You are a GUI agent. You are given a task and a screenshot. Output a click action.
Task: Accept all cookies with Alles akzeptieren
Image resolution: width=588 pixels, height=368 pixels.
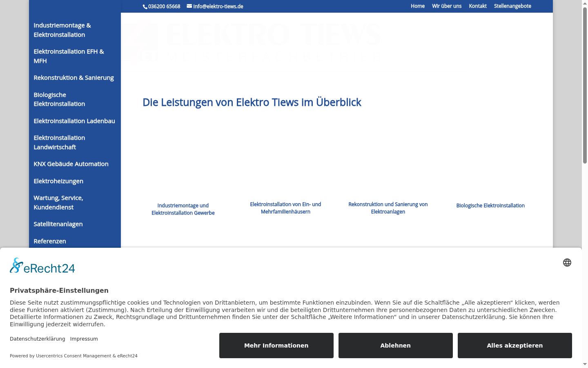[515, 346]
